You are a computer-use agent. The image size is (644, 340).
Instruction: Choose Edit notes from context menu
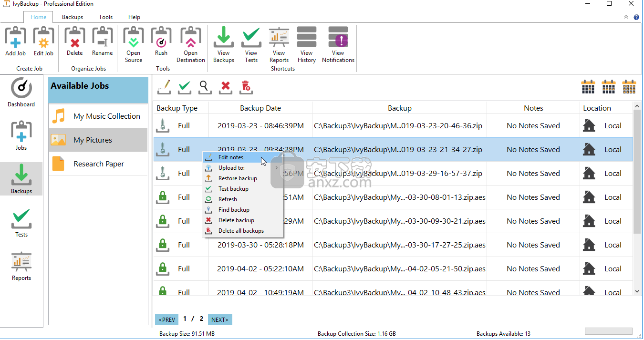coord(243,157)
